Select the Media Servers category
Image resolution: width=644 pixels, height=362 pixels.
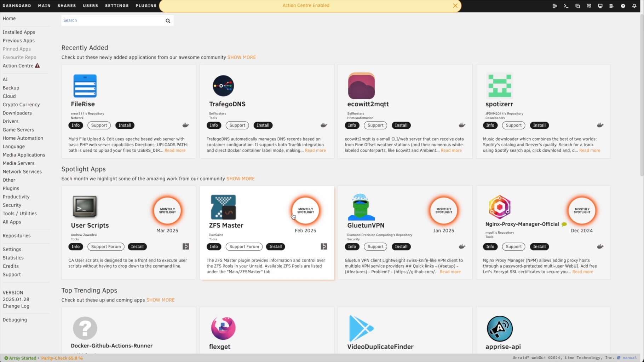pos(18,163)
